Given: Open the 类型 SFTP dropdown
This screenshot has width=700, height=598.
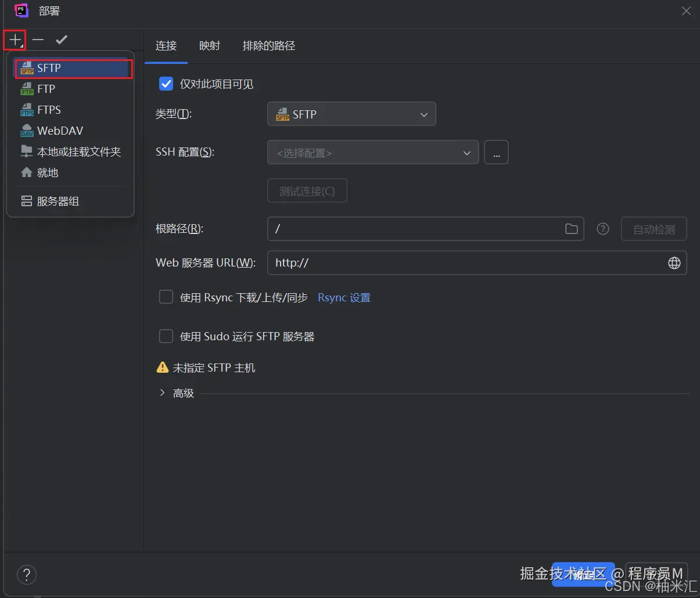Looking at the screenshot, I should (351, 114).
